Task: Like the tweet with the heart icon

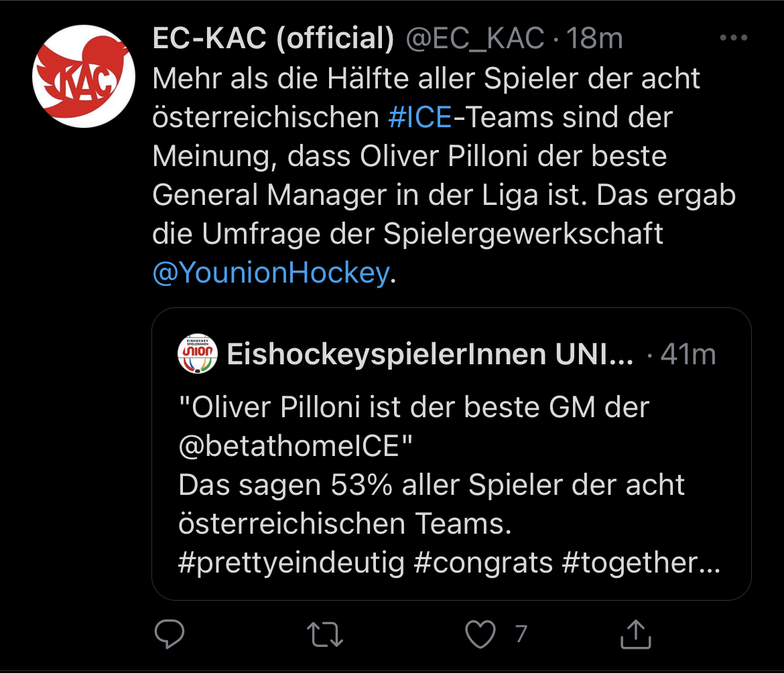Action: coord(480,634)
